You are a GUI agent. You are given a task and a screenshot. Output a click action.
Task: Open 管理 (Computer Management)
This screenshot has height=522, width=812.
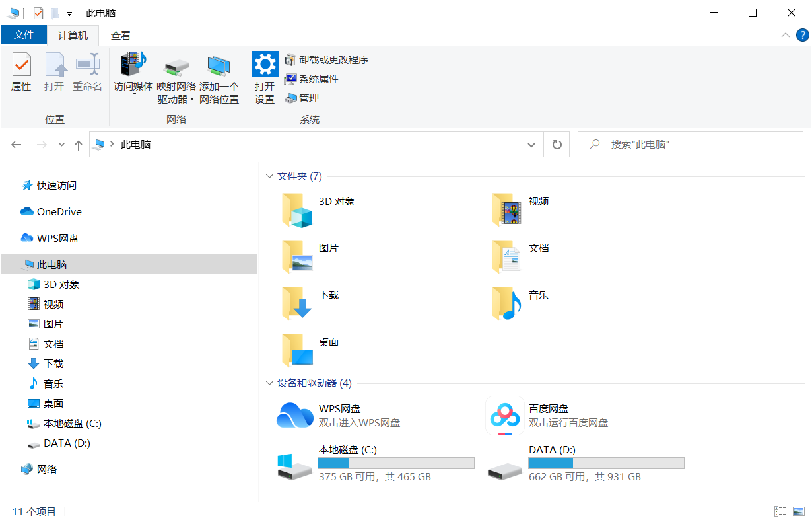point(304,98)
